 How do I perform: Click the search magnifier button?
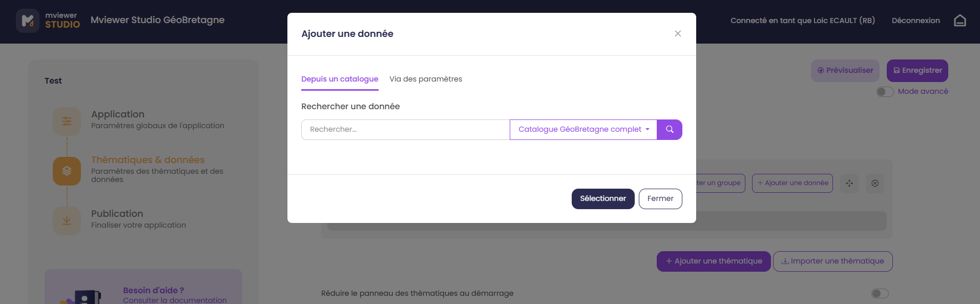[670, 130]
